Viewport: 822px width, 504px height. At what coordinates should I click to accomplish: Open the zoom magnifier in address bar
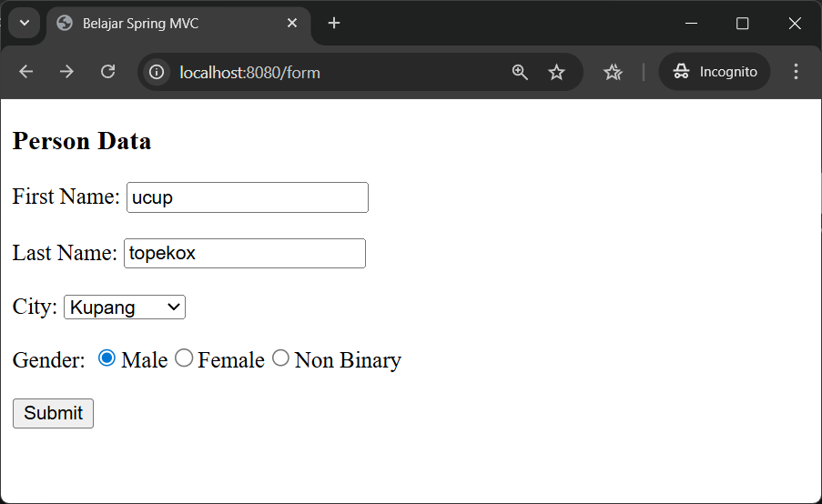[x=520, y=72]
